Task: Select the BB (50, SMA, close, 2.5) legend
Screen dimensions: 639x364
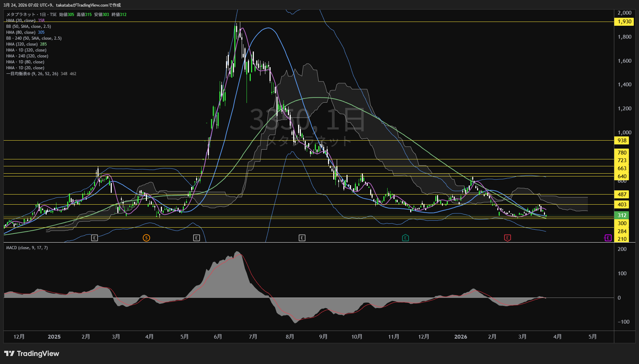Action: pos(29,26)
